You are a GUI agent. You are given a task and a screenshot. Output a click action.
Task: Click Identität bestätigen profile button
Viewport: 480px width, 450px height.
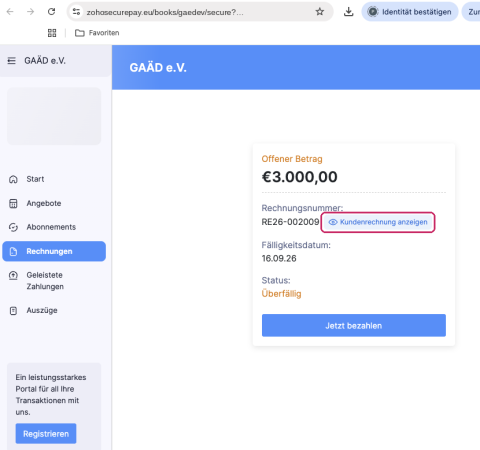point(410,12)
